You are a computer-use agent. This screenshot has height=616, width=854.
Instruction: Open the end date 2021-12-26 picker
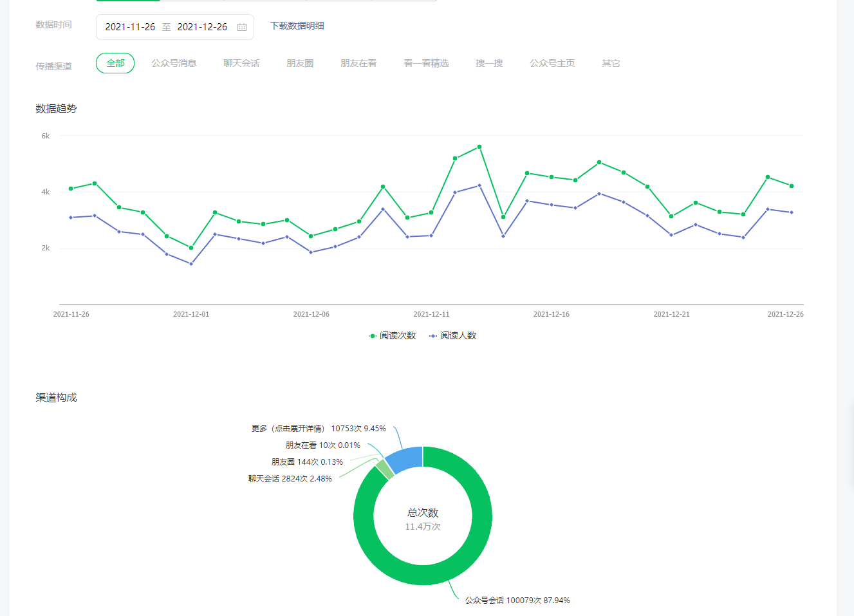coord(202,27)
